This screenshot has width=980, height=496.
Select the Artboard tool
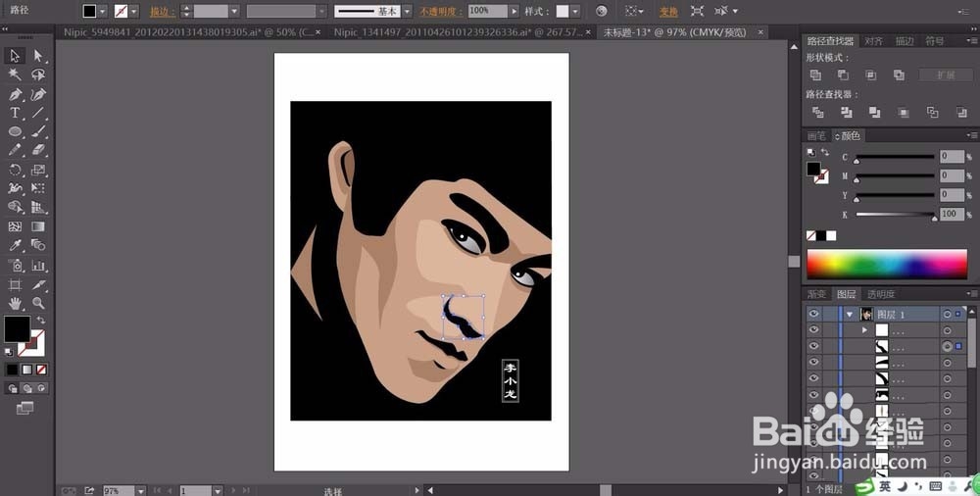pos(15,285)
